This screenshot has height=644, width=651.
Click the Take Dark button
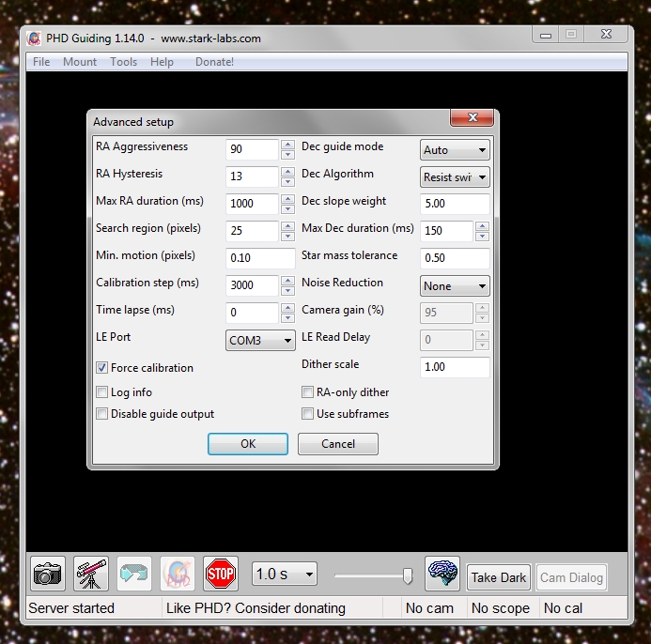coord(499,577)
